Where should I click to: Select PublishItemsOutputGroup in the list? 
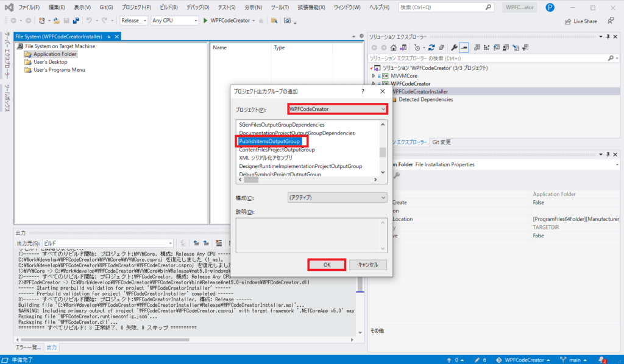click(x=269, y=141)
